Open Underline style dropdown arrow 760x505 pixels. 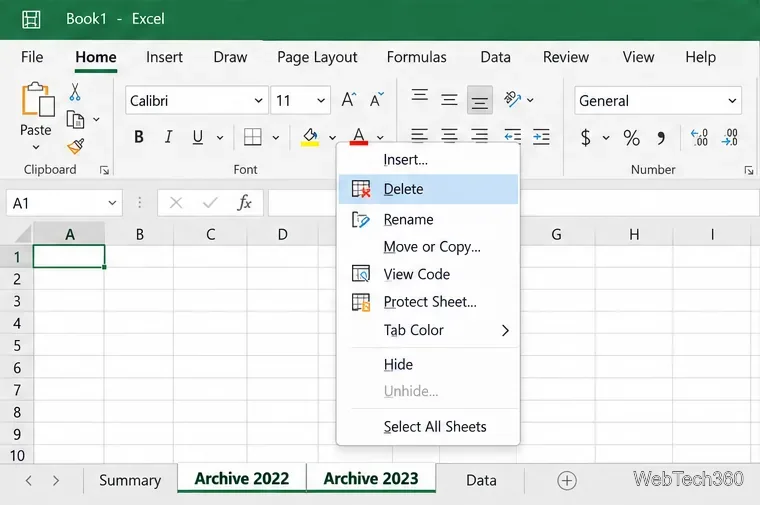[220, 138]
